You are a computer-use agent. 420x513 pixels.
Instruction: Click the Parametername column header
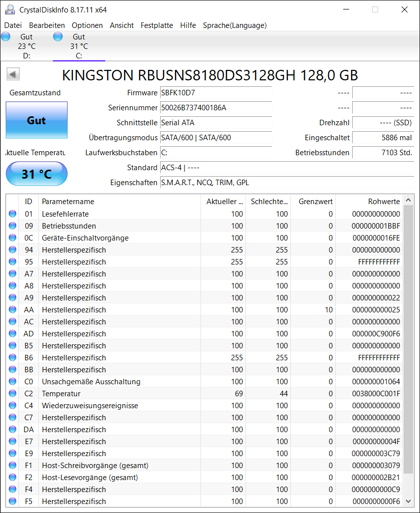click(x=119, y=202)
